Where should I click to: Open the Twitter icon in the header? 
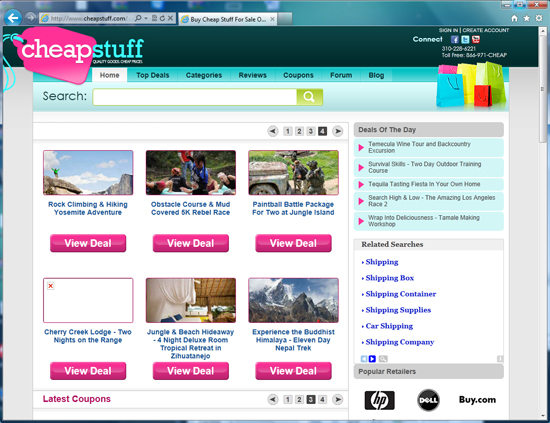pyautogui.click(x=465, y=39)
